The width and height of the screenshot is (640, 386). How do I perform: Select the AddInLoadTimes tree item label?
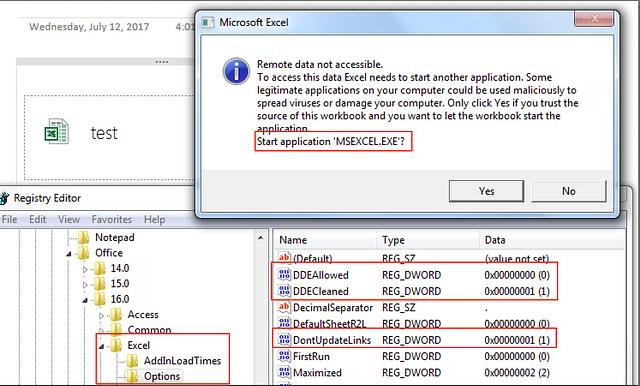pos(182,361)
